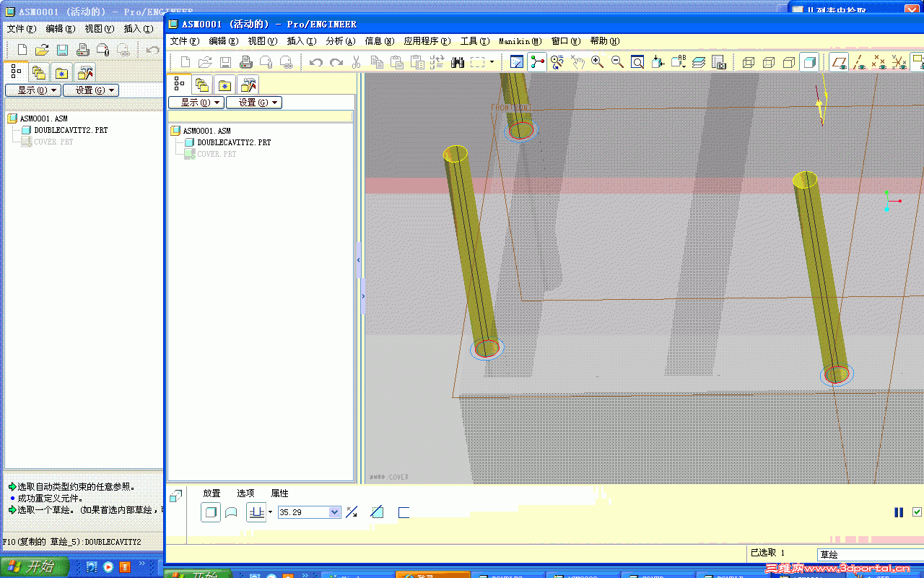Viewport: 924px width, 578px height.
Task: Click the Layers stack icon
Action: pyautogui.click(x=698, y=62)
